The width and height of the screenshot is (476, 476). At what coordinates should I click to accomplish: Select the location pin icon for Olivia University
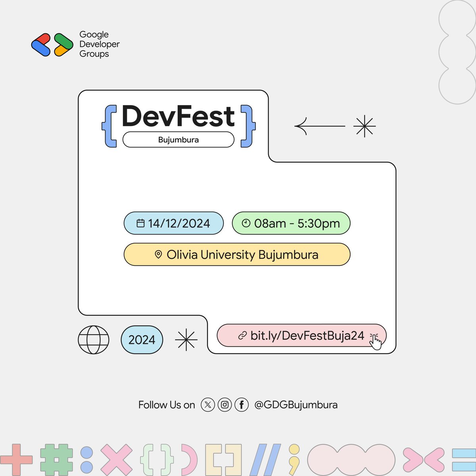click(159, 254)
